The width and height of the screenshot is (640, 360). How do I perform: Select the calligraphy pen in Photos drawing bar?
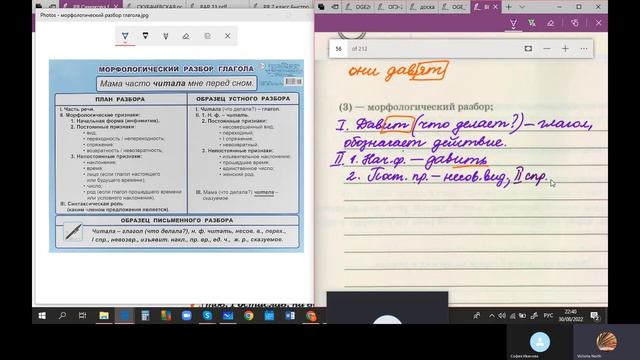(166, 36)
